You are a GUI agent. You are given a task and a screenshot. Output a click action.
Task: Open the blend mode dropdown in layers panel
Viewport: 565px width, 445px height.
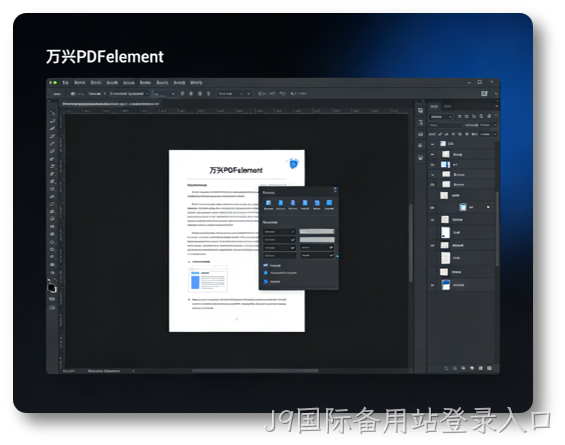point(446,125)
